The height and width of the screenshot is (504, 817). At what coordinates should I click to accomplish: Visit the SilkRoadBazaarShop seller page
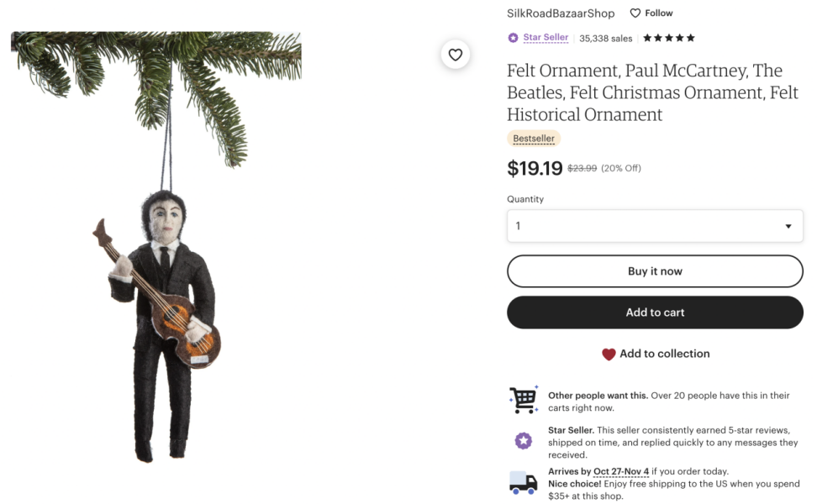(x=558, y=13)
